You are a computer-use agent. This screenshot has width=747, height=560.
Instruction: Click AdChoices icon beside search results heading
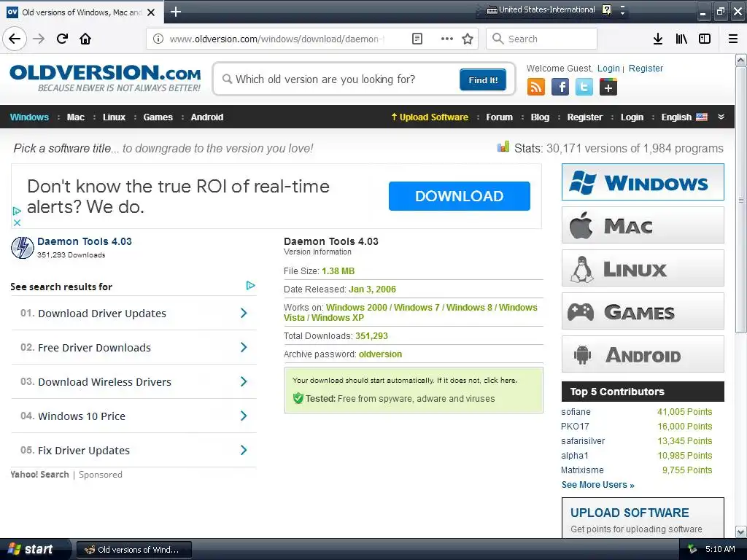(x=251, y=285)
